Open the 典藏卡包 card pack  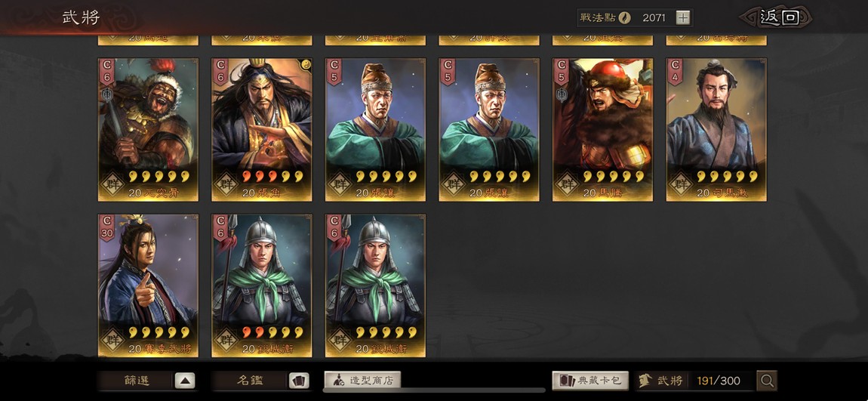pyautogui.click(x=590, y=381)
